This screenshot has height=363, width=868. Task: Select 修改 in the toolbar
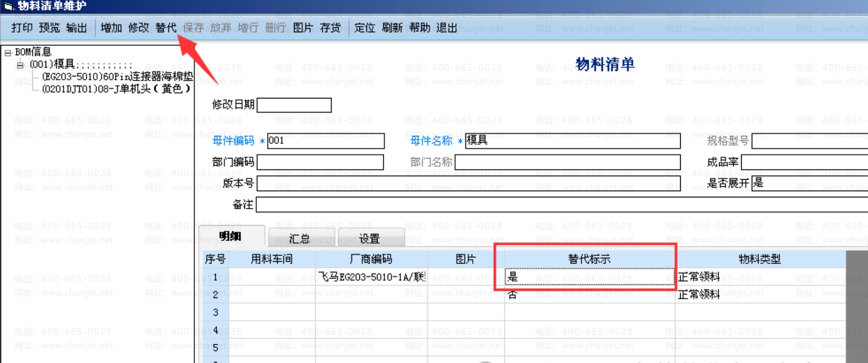point(138,28)
